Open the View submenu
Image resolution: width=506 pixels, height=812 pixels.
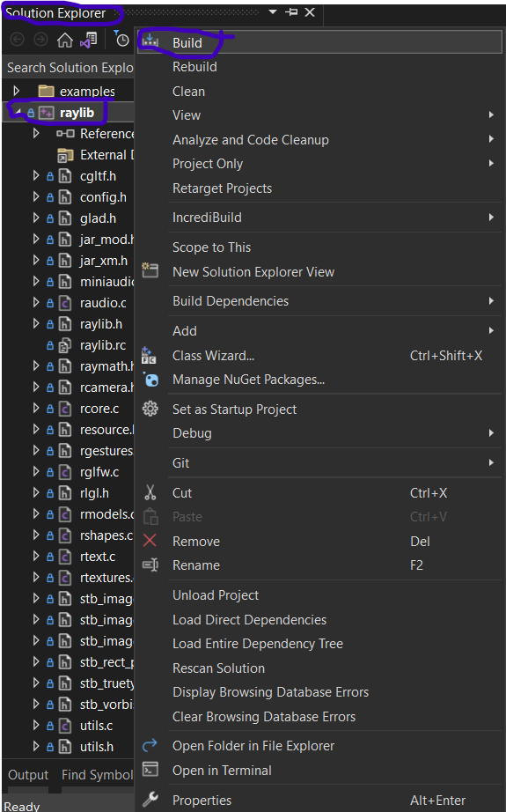[x=319, y=115]
